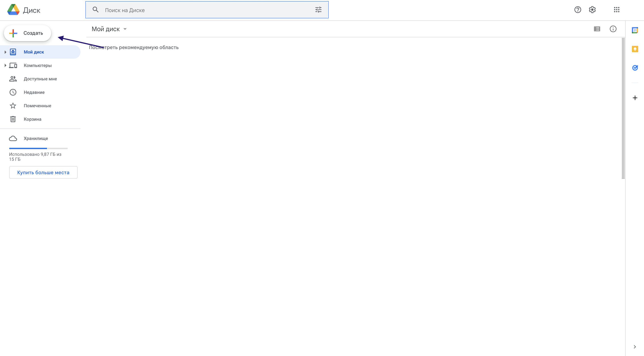Click storage usage progress bar
Screen dimensions: 644x356
(38, 148)
